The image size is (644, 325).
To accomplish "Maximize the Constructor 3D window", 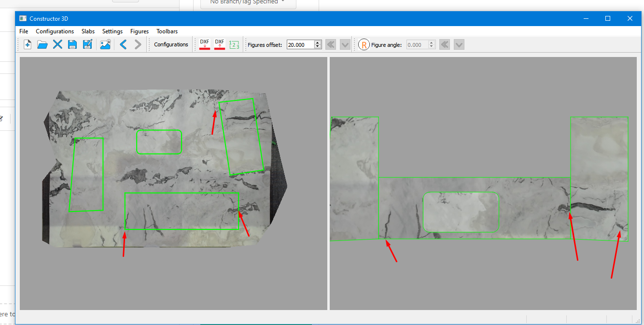I will [608, 18].
